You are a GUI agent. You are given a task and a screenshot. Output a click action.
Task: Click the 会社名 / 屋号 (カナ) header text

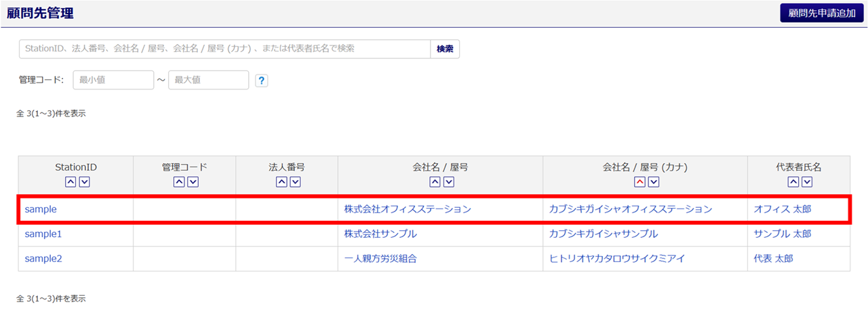click(646, 167)
